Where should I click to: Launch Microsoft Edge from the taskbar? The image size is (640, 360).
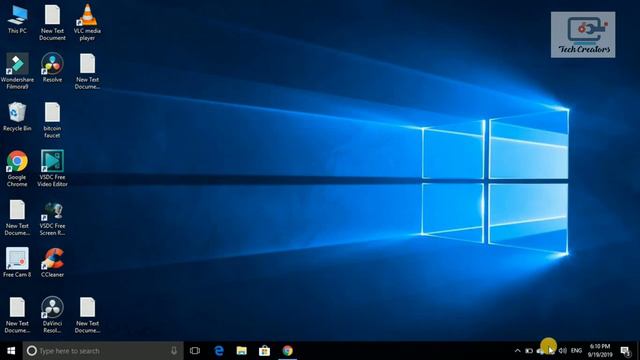(219, 351)
